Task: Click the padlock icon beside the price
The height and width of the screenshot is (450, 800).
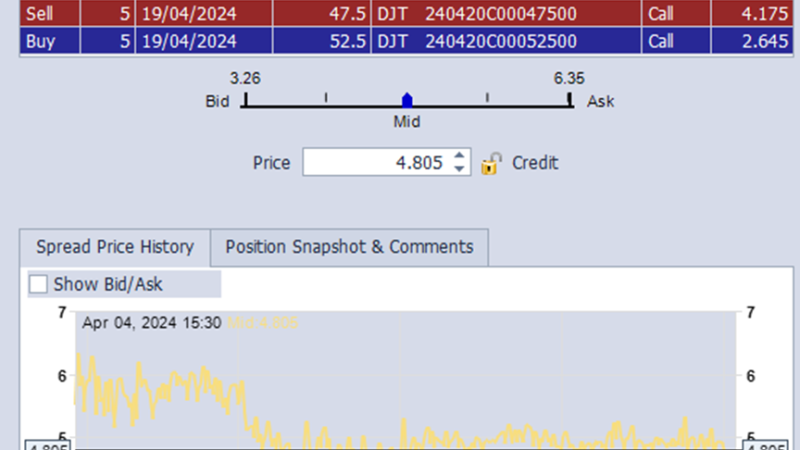Action: pyautogui.click(x=491, y=164)
